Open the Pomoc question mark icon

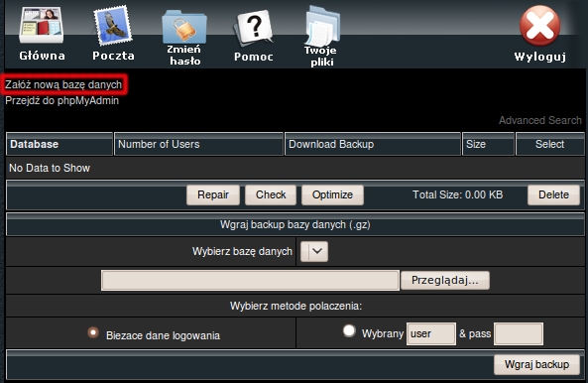[x=254, y=28]
